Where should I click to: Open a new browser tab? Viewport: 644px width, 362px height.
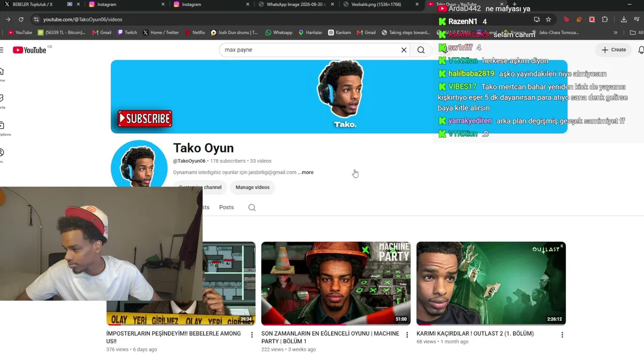click(514, 5)
